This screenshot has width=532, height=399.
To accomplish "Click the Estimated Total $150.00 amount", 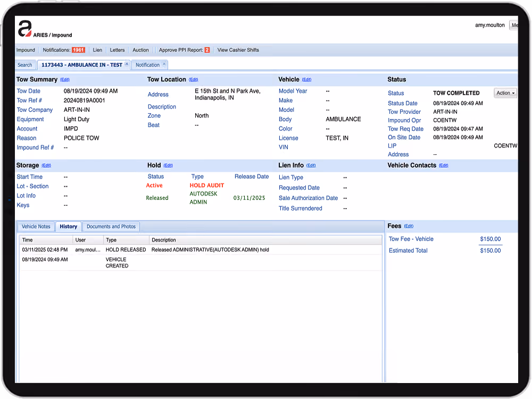I will pos(491,251).
